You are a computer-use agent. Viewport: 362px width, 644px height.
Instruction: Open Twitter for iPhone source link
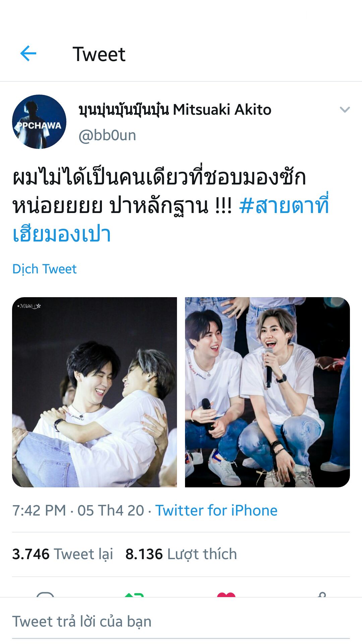tap(216, 511)
